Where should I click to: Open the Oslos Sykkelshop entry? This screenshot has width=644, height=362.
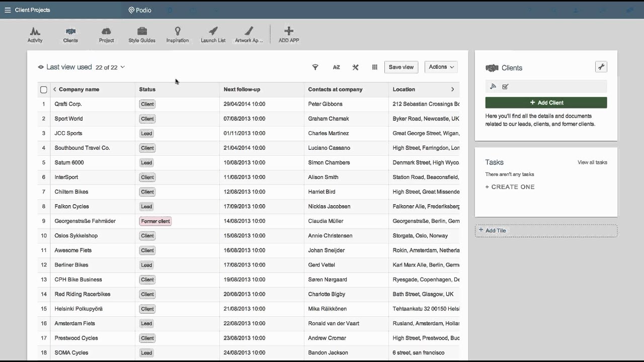tap(76, 235)
